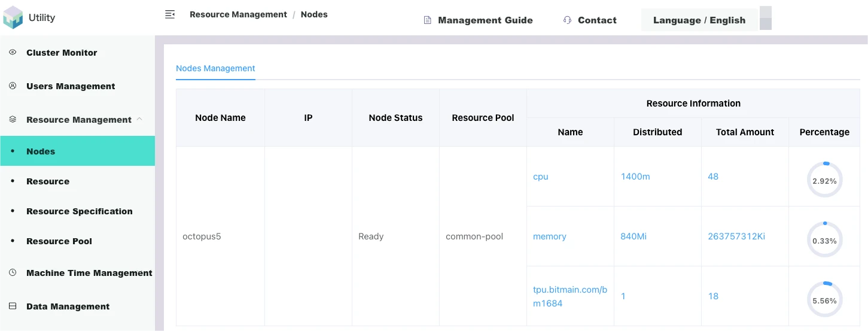Open Resource Pool in the sidebar
Viewport: 868px width, 331px height.
pos(59,241)
